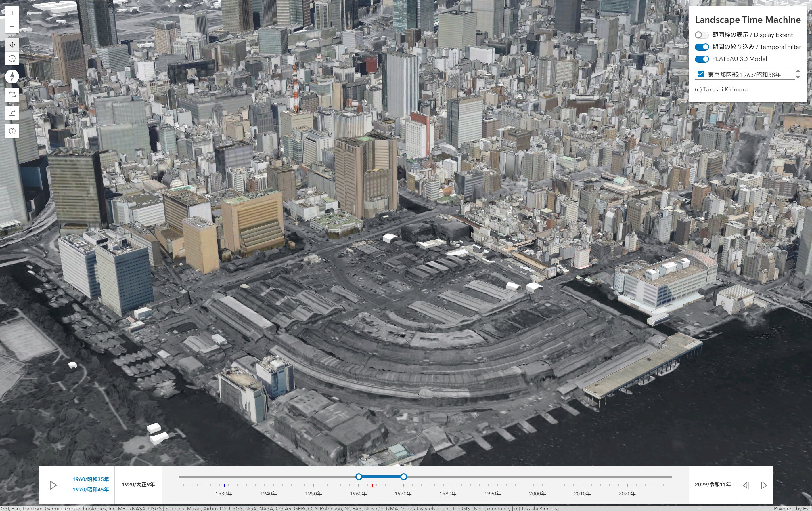The image size is (812, 511).
Task: Click the 1970 end slider handle
Action: [404, 476]
